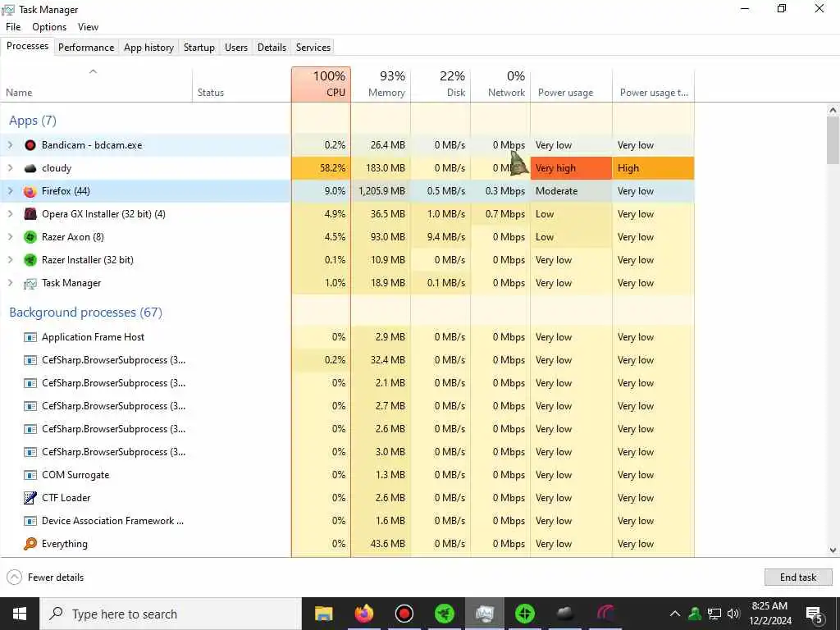Click the Bandicam red record icon in the Apps list

tap(30, 145)
